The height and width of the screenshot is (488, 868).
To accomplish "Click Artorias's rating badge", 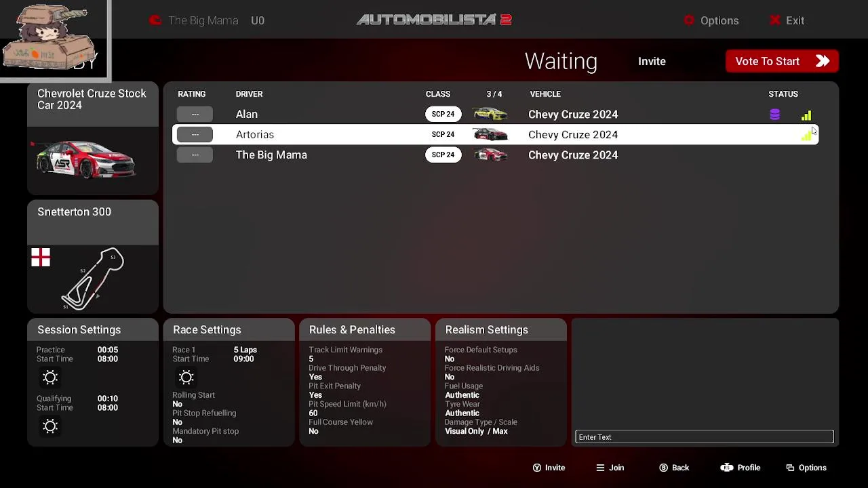I will pyautogui.click(x=195, y=134).
